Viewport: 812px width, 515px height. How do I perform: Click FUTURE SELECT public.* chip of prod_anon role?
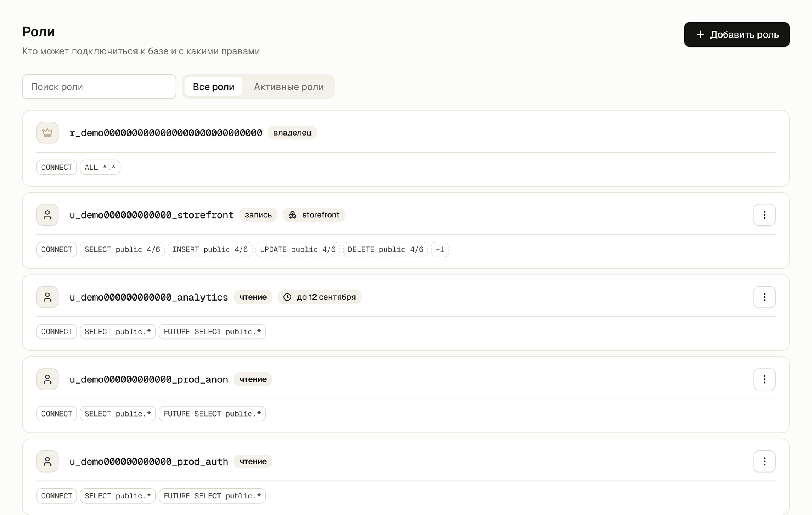[212, 414]
